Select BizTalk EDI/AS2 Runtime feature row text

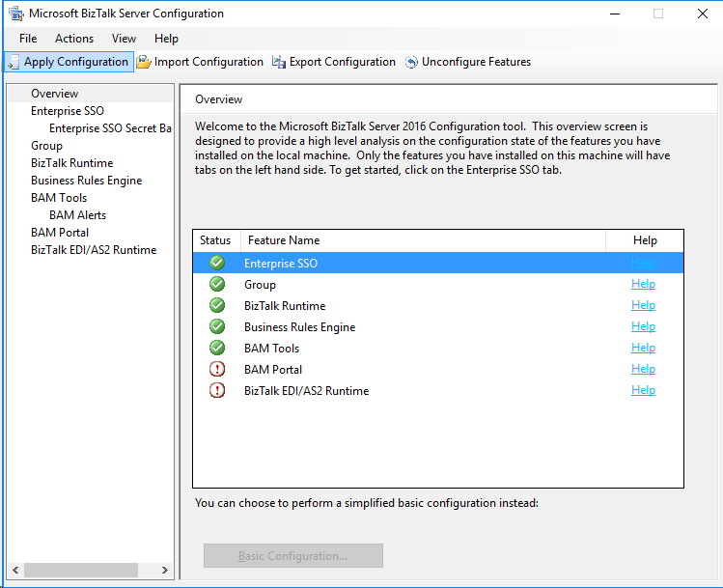point(307,391)
